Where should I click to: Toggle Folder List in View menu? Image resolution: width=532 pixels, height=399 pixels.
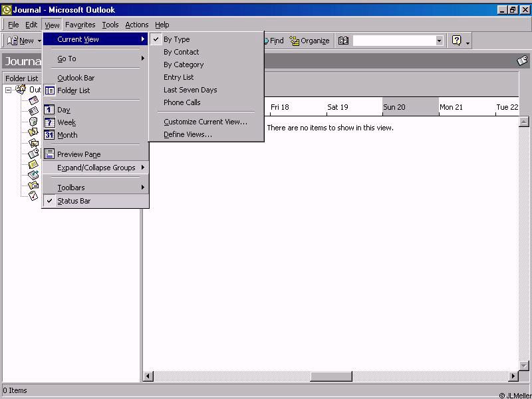point(73,90)
